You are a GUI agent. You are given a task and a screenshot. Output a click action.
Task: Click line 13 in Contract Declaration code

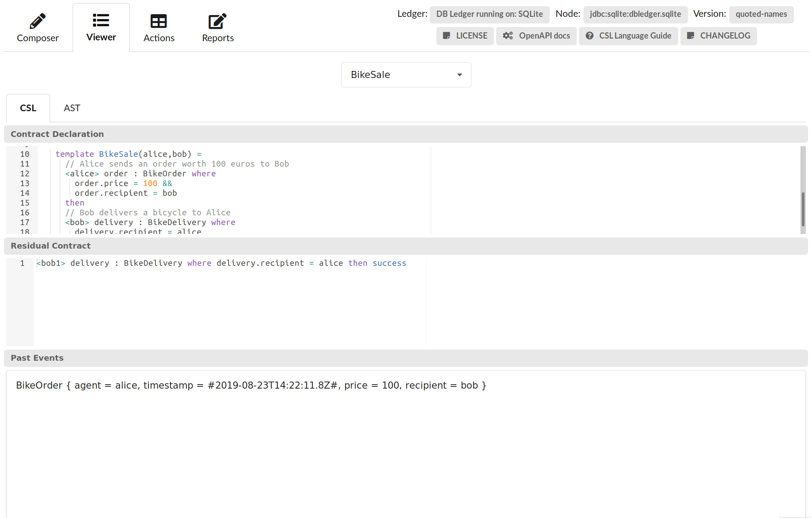pos(123,183)
